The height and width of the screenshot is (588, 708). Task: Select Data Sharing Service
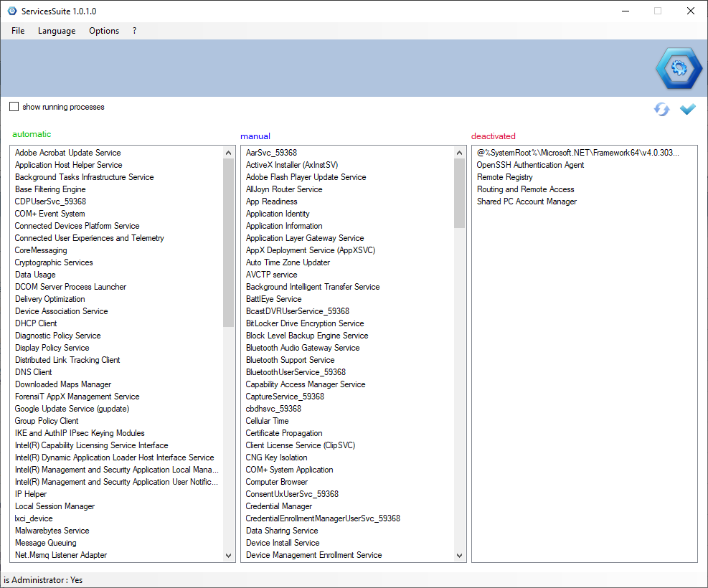[282, 530]
